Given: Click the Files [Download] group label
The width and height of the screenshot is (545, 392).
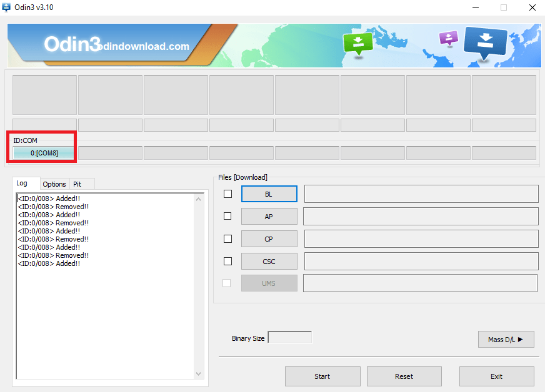Looking at the screenshot, I should coord(242,177).
